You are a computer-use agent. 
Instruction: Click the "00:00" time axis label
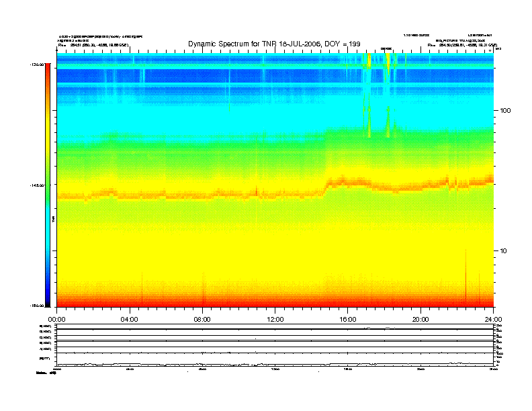pyautogui.click(x=56, y=320)
